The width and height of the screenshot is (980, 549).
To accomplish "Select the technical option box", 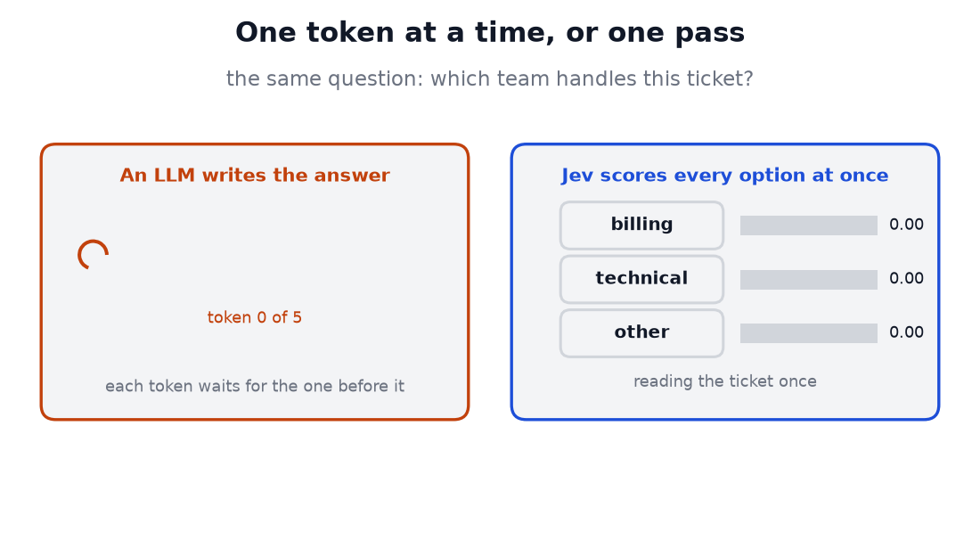I will point(641,279).
